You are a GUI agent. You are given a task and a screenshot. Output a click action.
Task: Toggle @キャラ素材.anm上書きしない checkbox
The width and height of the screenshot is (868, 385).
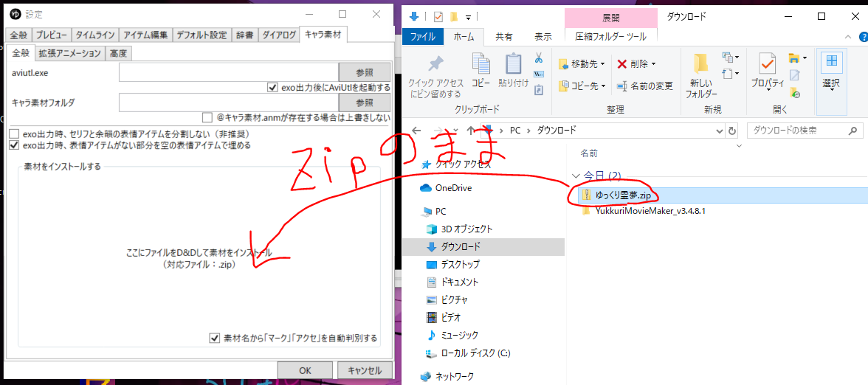click(207, 117)
